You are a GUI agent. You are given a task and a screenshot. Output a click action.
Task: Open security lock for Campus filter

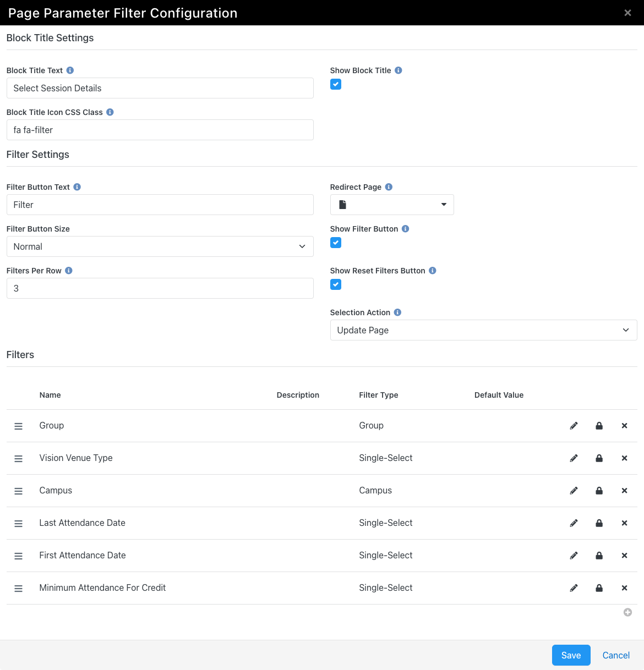pyautogui.click(x=599, y=491)
